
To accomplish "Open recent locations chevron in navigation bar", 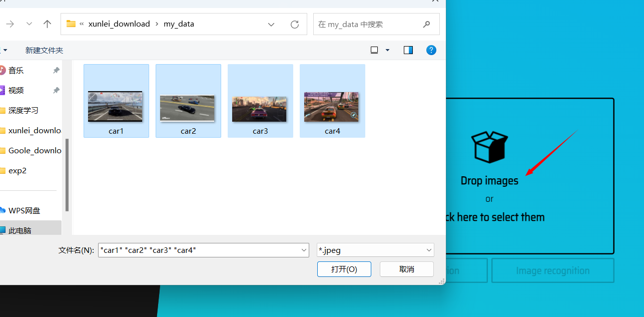I will [x=29, y=24].
